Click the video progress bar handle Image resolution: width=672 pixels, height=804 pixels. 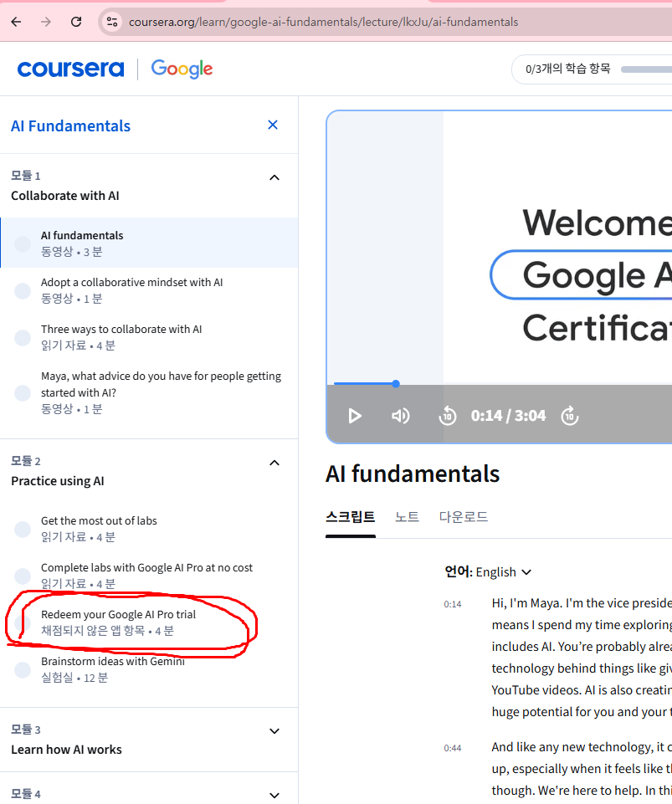396,384
